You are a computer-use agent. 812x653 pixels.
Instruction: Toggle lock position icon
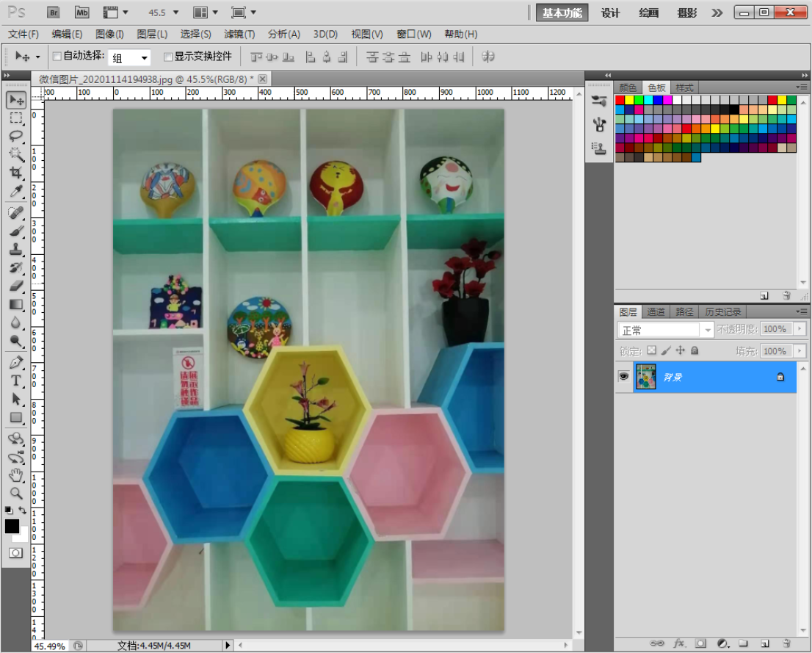681,350
